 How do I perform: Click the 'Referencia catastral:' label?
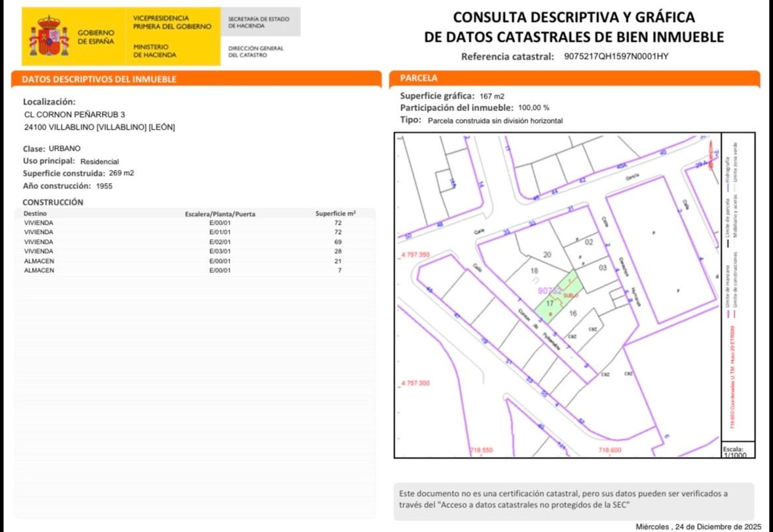click(x=508, y=57)
